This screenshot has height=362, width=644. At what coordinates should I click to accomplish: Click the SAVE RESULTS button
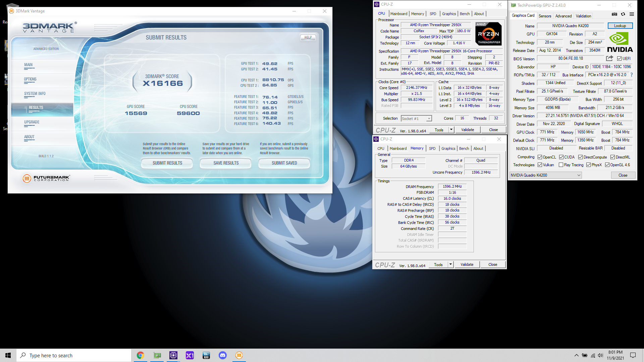(x=226, y=163)
